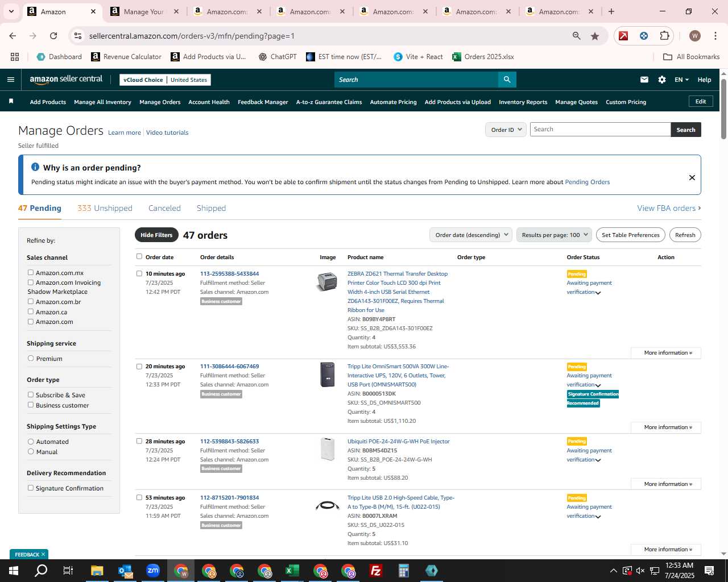
Task: Click the Windows Start button
Action: pyautogui.click(x=14, y=571)
